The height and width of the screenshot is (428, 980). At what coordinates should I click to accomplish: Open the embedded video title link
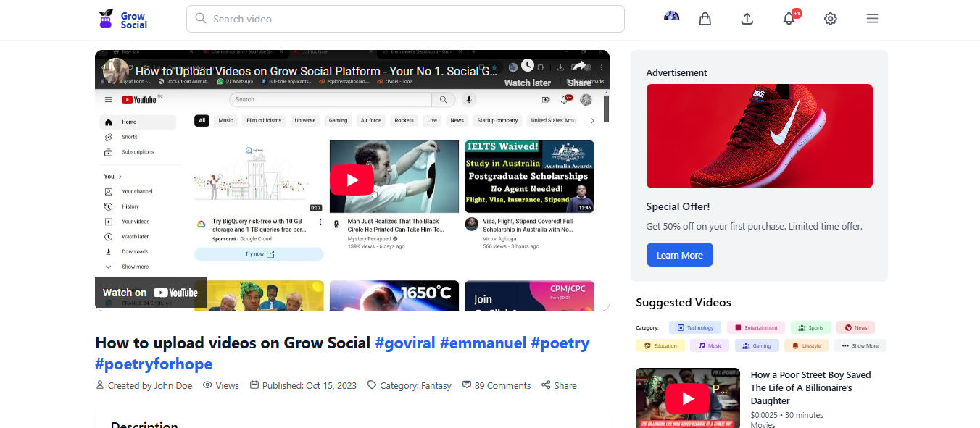click(317, 71)
